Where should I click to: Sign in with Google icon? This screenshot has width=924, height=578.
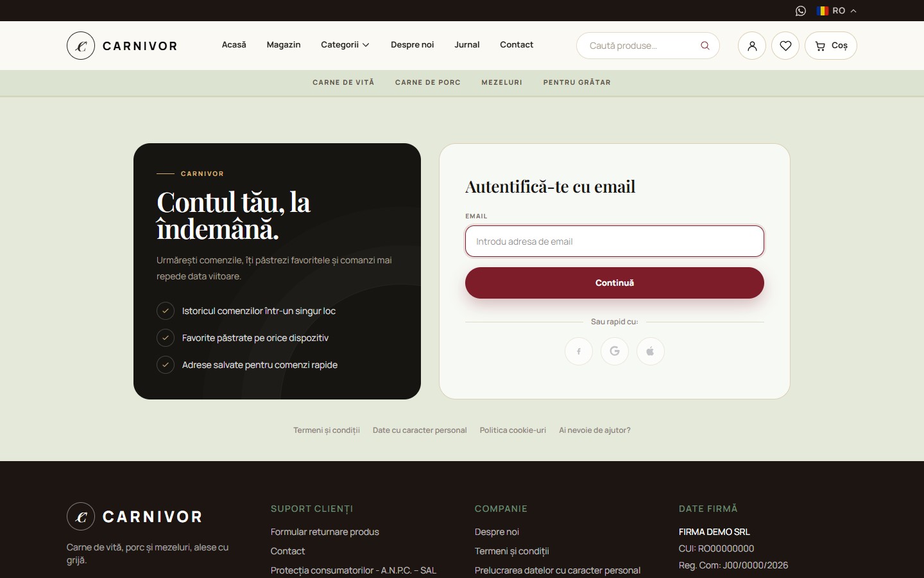coord(615,351)
